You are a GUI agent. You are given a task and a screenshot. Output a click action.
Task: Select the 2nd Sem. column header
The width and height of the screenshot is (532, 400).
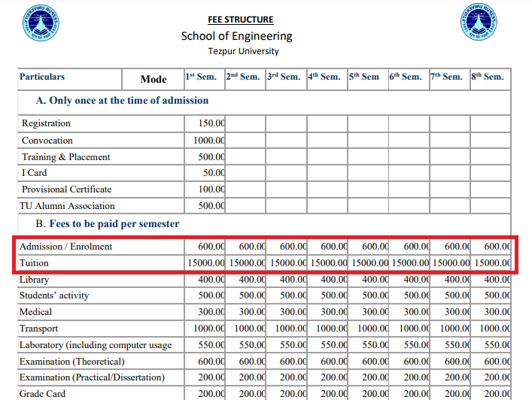tap(243, 77)
